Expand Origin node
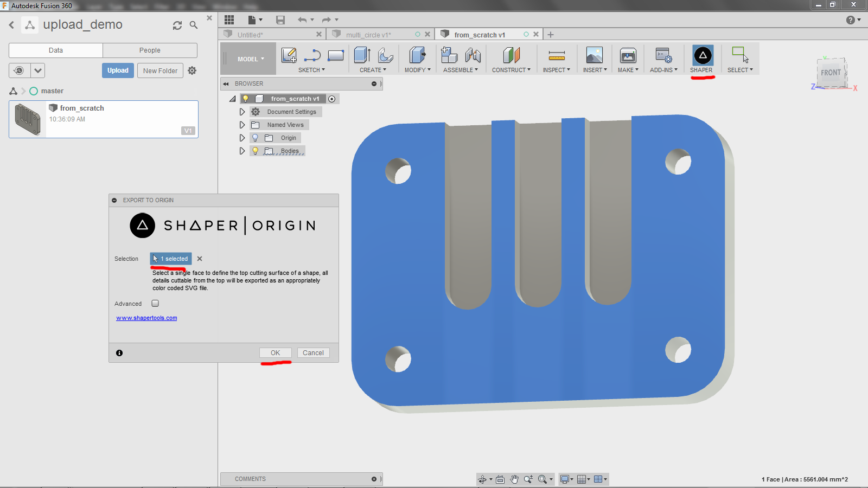The width and height of the screenshot is (868, 488). pyautogui.click(x=242, y=138)
